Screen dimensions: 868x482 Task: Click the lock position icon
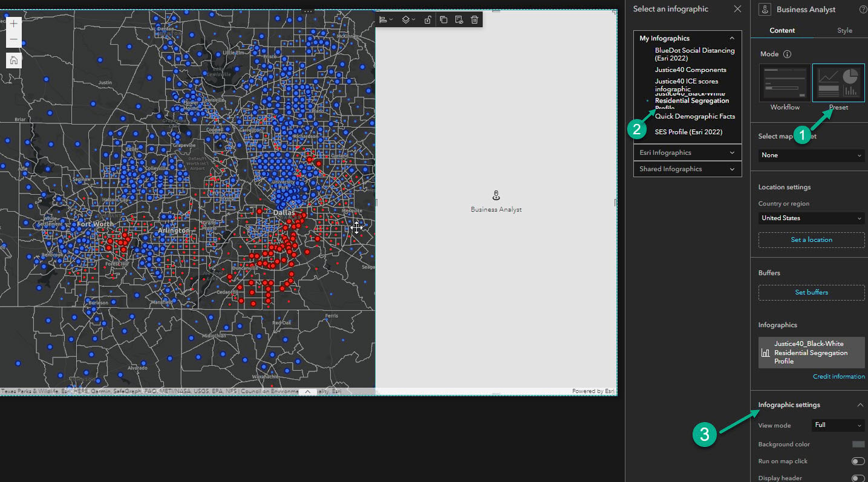click(428, 20)
